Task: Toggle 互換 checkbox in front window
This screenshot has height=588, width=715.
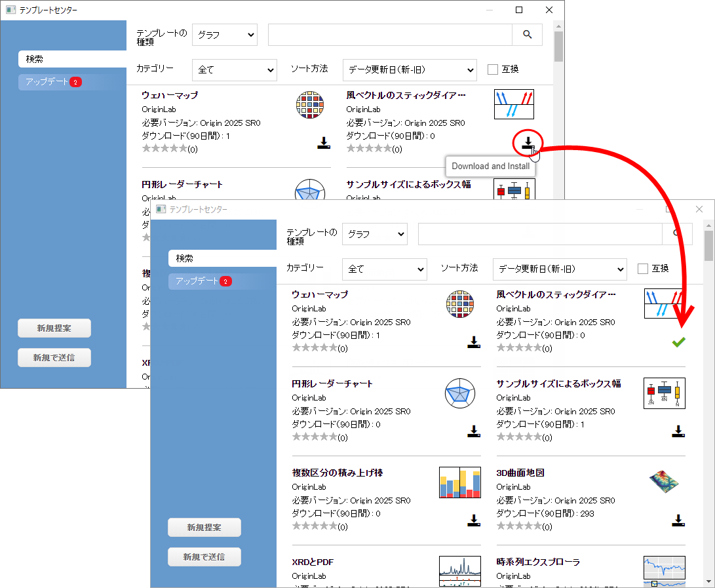Action: (x=642, y=269)
